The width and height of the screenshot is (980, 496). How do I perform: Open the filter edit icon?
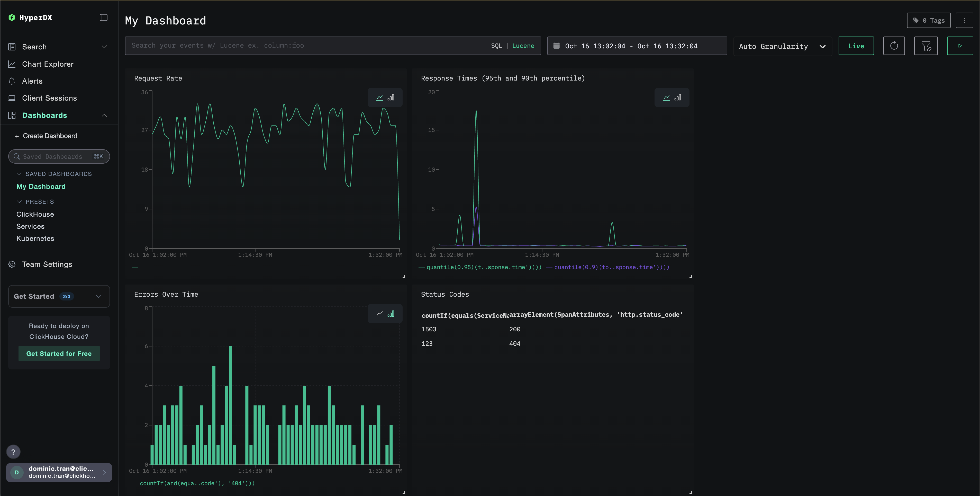click(x=925, y=46)
